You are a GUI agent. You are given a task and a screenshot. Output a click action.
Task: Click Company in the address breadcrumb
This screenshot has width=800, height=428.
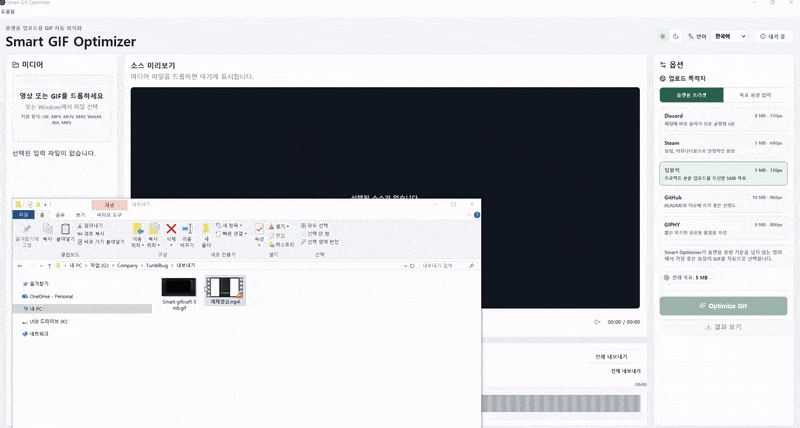[127, 266]
